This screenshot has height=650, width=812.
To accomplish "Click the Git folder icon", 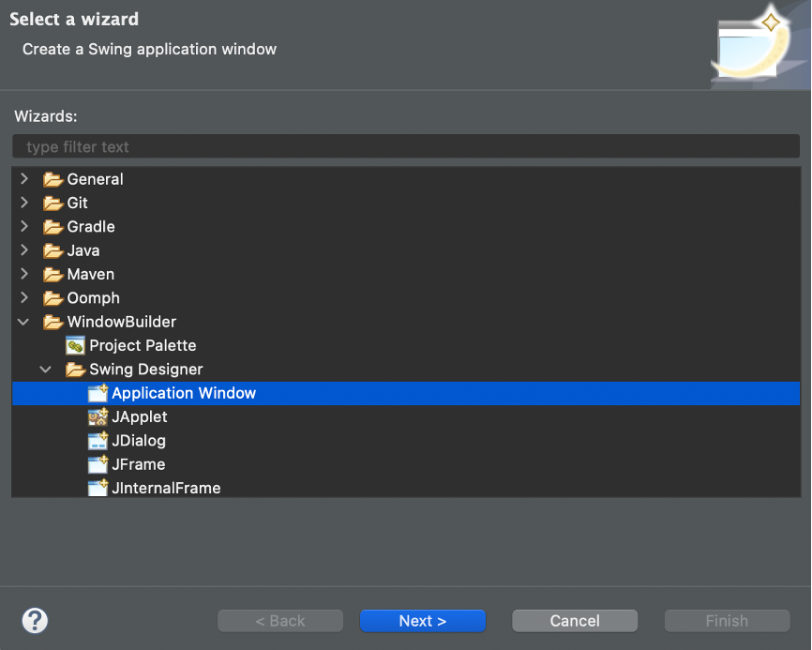I will pos(53,203).
